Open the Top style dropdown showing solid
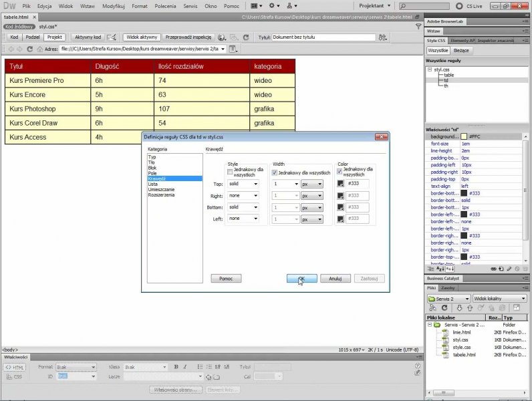Image resolution: width=532 pixels, height=401 pixels. (x=243, y=184)
